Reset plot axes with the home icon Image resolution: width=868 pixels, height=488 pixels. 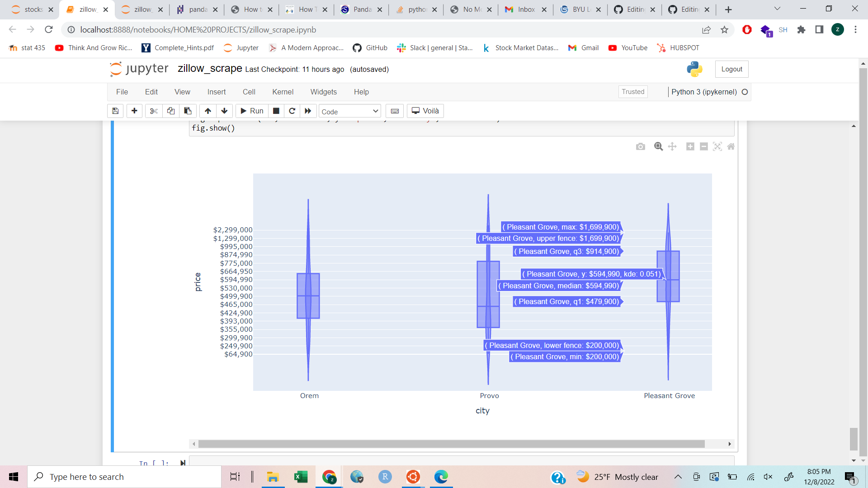pyautogui.click(x=731, y=146)
